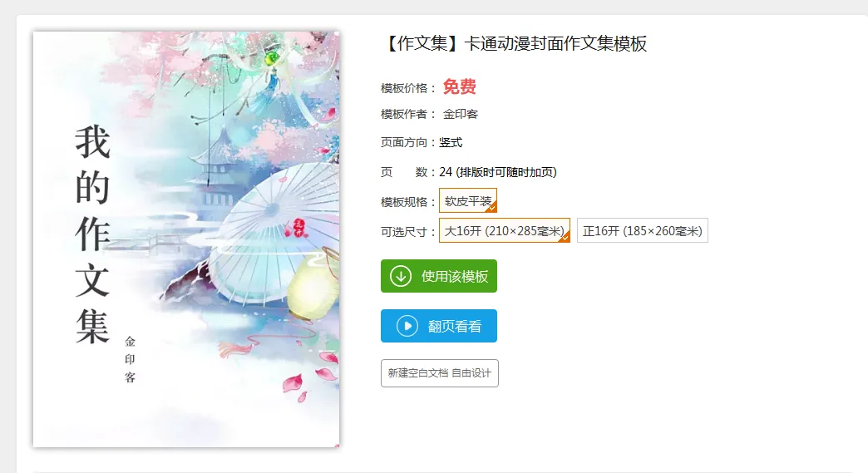The image size is (868, 473).
Task: Click the red 免费 price label
Action: point(460,86)
